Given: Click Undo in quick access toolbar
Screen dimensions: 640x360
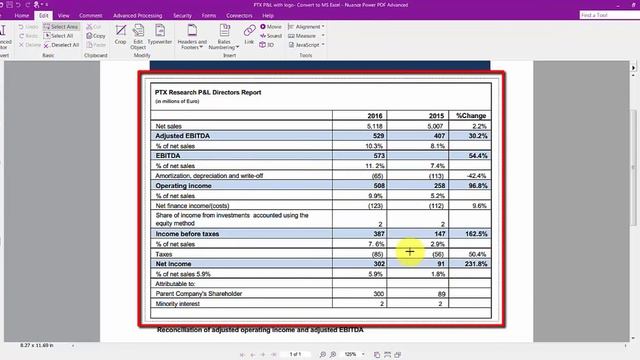Looking at the screenshot, I should click(x=18, y=4).
